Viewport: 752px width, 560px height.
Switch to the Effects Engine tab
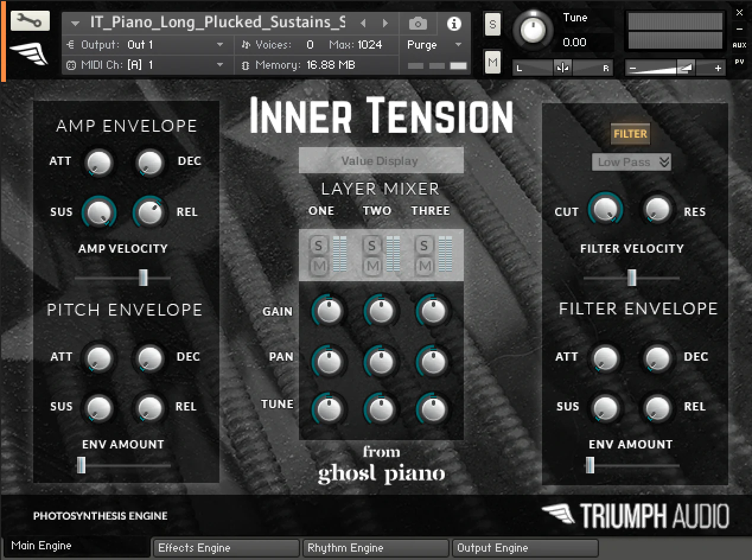[x=225, y=548]
